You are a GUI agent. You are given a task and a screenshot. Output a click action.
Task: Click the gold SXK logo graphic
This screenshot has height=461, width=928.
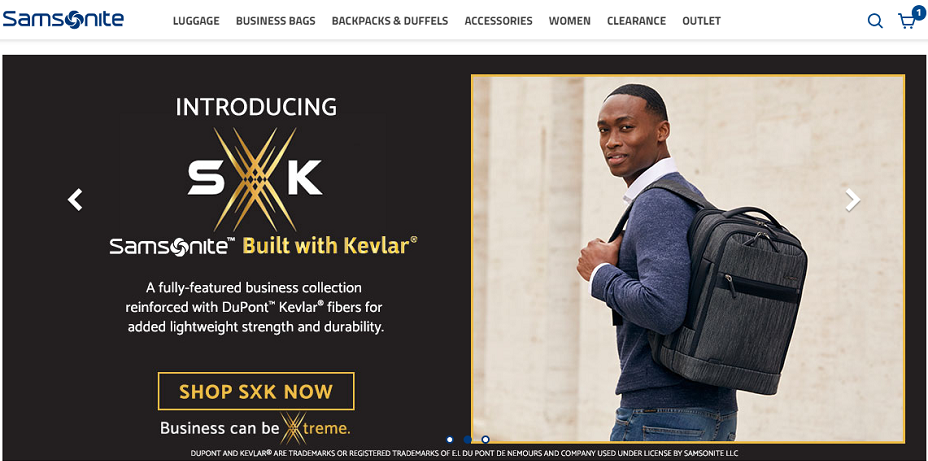(255, 179)
